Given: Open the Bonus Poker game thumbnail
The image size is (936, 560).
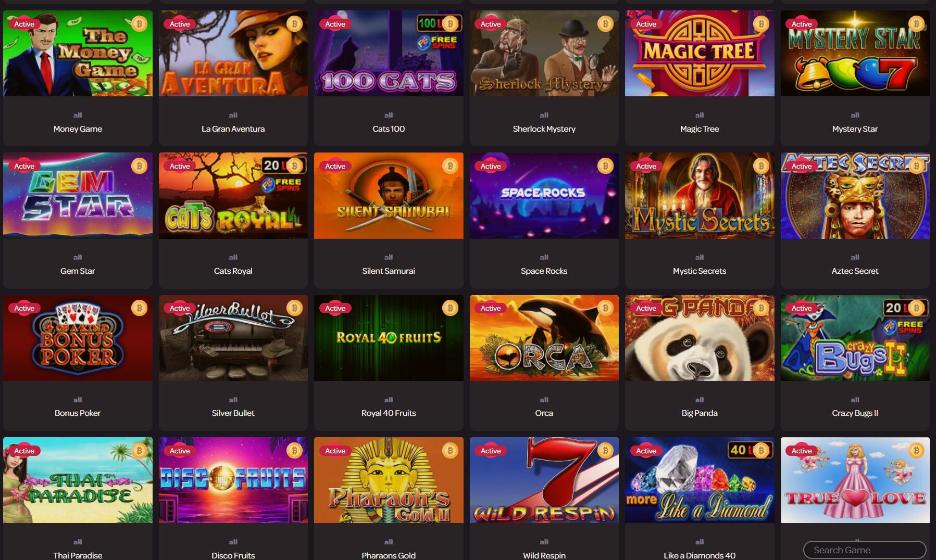Looking at the screenshot, I should (78, 338).
